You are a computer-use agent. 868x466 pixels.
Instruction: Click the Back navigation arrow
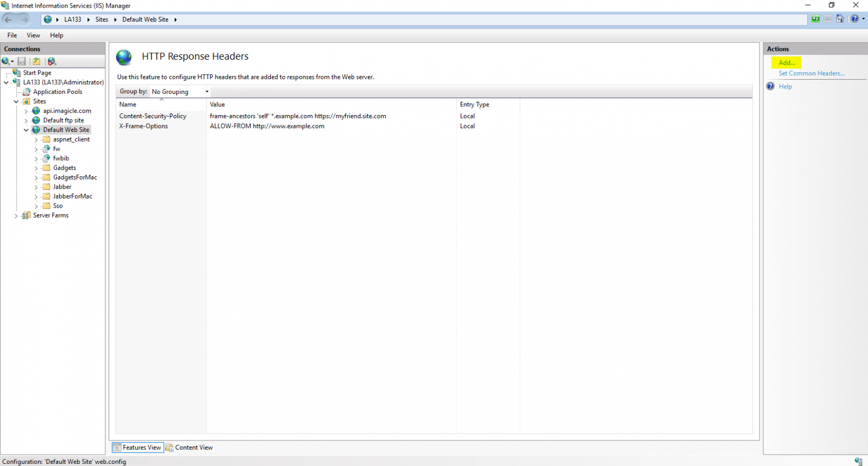click(x=8, y=20)
